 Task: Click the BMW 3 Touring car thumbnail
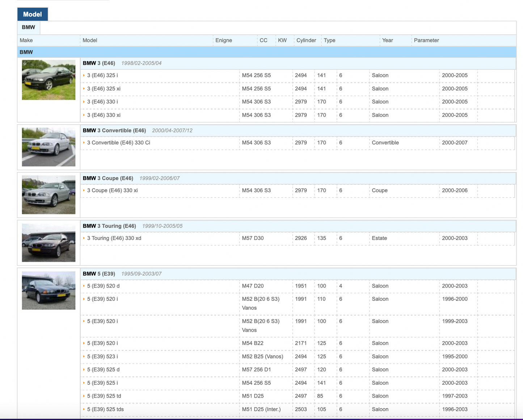point(48,243)
